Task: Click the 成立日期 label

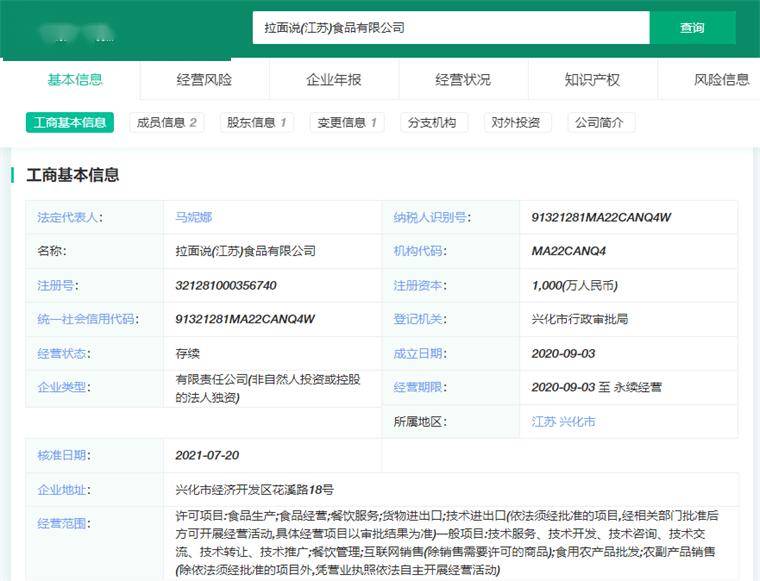Action: (420, 353)
